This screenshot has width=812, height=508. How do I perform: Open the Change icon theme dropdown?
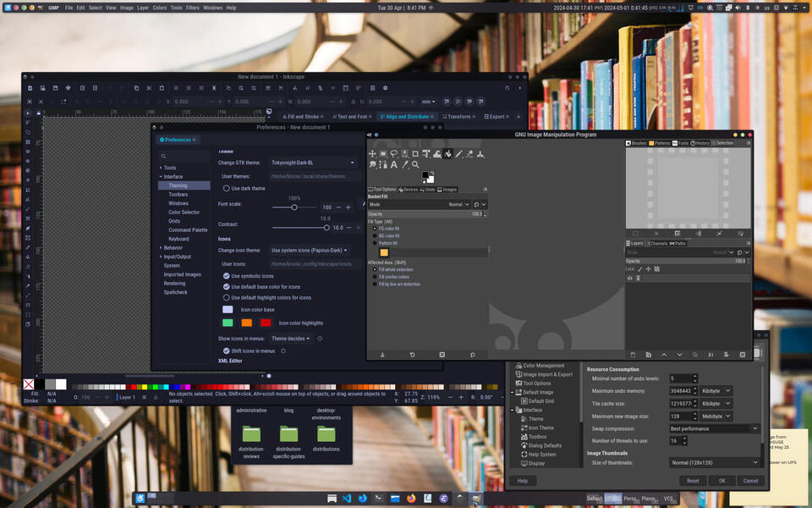click(x=309, y=251)
